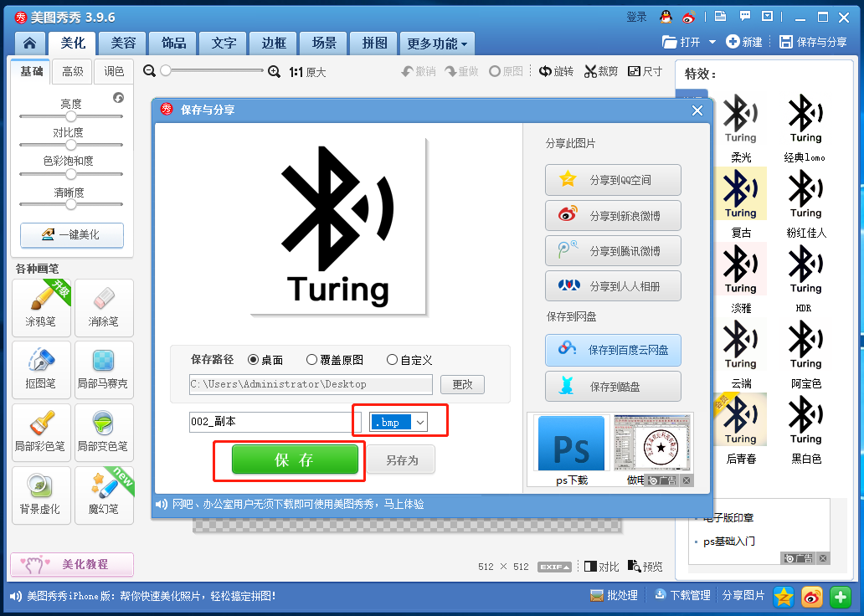Click the 分享到人人相册 button
The image size is (864, 616).
[x=613, y=286]
